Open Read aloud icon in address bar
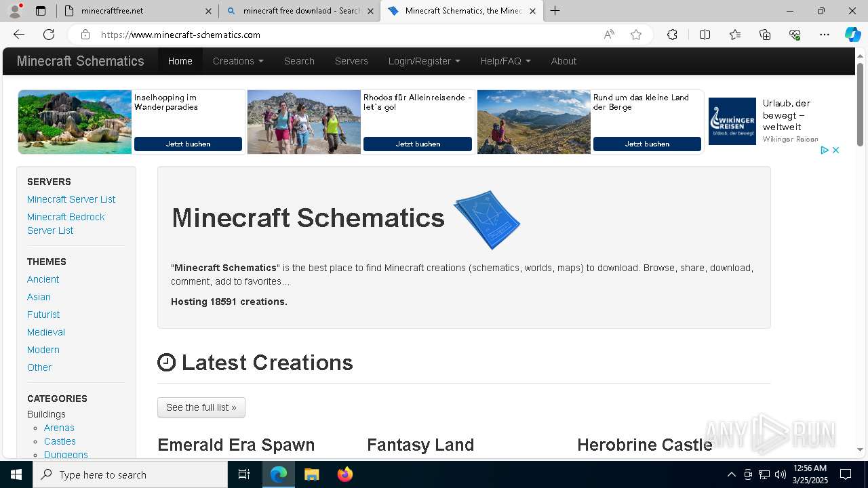The width and height of the screenshot is (868, 488). (x=609, y=35)
